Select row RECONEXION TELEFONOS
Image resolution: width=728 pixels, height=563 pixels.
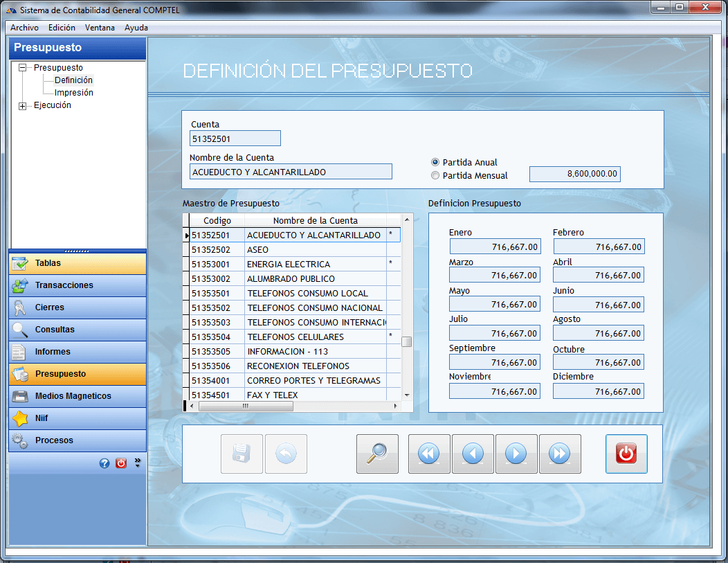point(294,366)
